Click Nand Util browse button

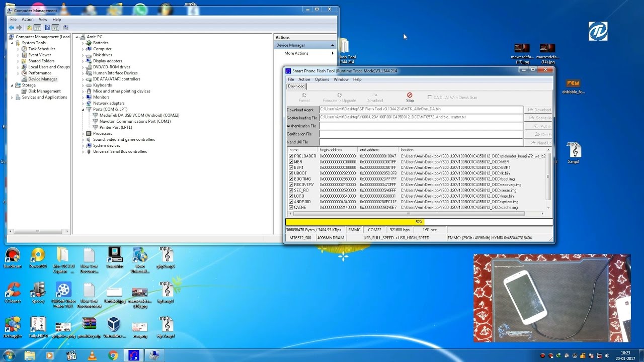click(x=538, y=143)
